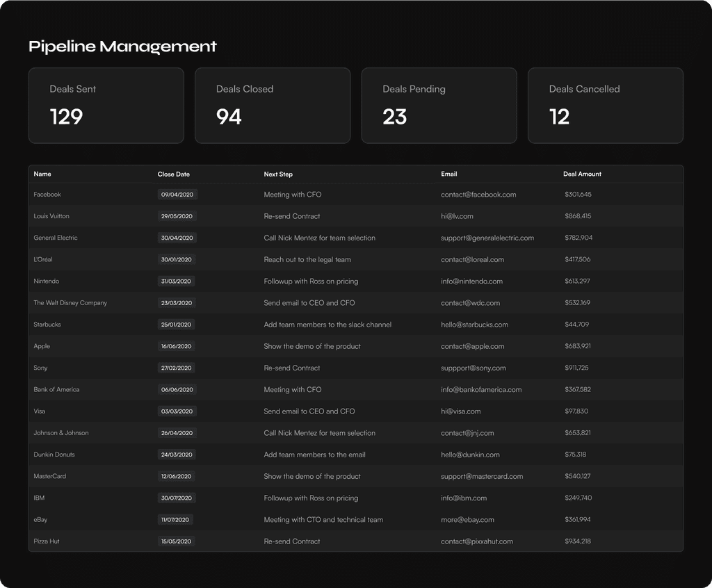Click Sony's Re-send Contract next step

292,368
